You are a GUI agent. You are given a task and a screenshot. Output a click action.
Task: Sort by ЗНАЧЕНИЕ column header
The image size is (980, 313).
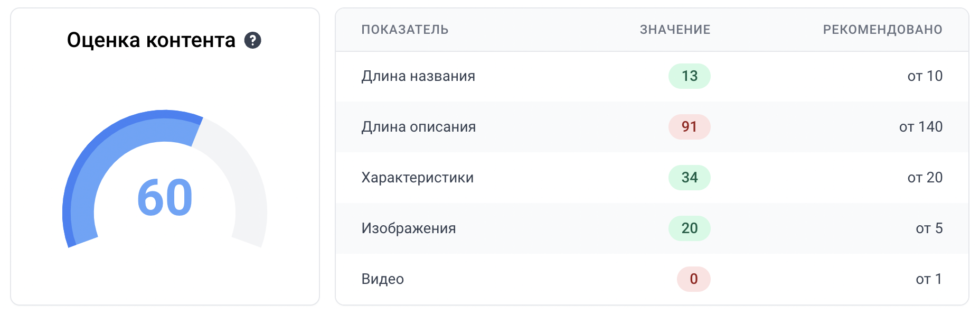tap(675, 30)
